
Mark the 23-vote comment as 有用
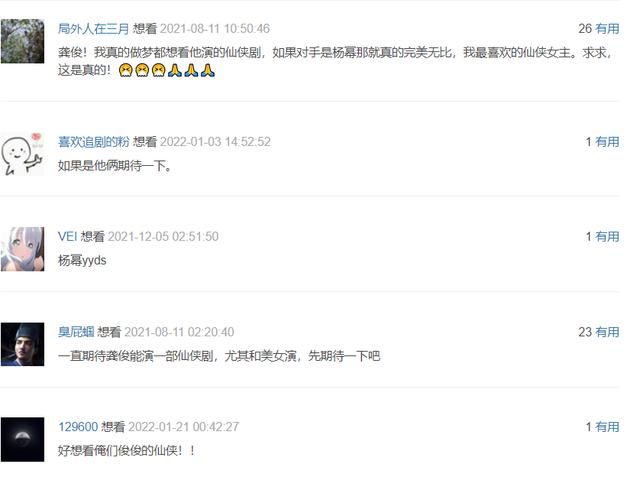tap(607, 332)
